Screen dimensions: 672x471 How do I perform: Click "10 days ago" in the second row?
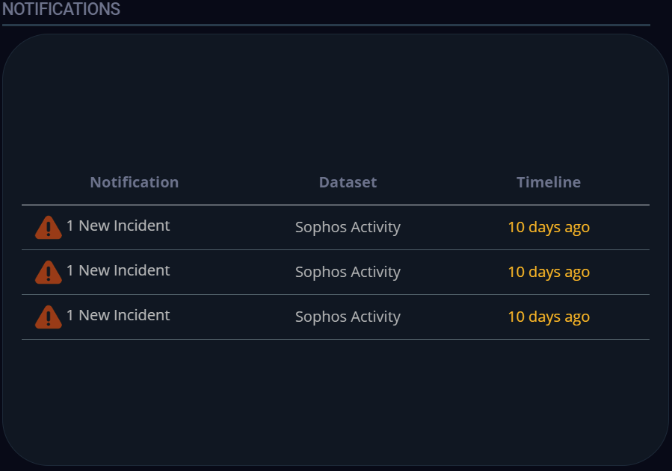548,272
